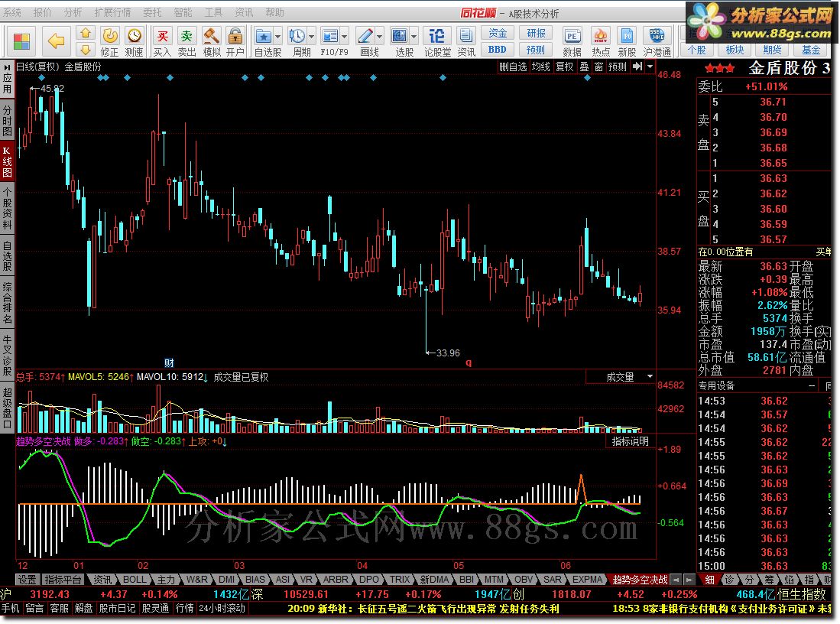The height and width of the screenshot is (624, 840).
Task: Toggle 复权 price adjustment
Action: [x=564, y=67]
